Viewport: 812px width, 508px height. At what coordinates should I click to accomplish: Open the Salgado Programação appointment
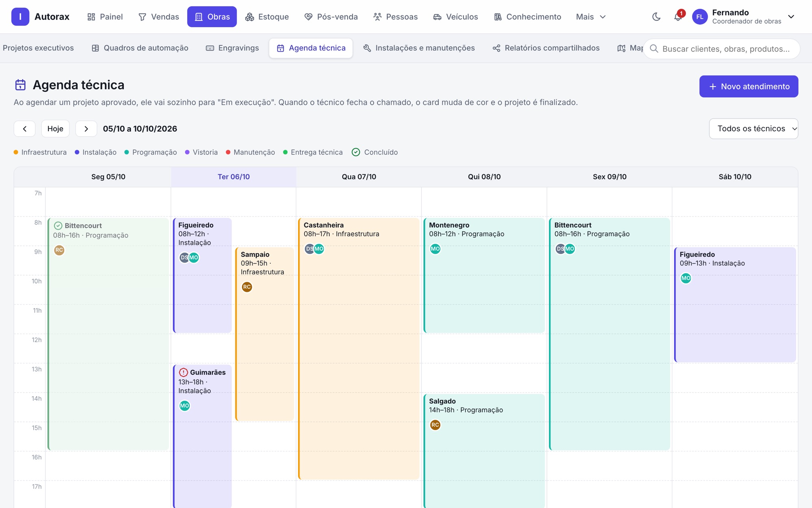(x=484, y=450)
